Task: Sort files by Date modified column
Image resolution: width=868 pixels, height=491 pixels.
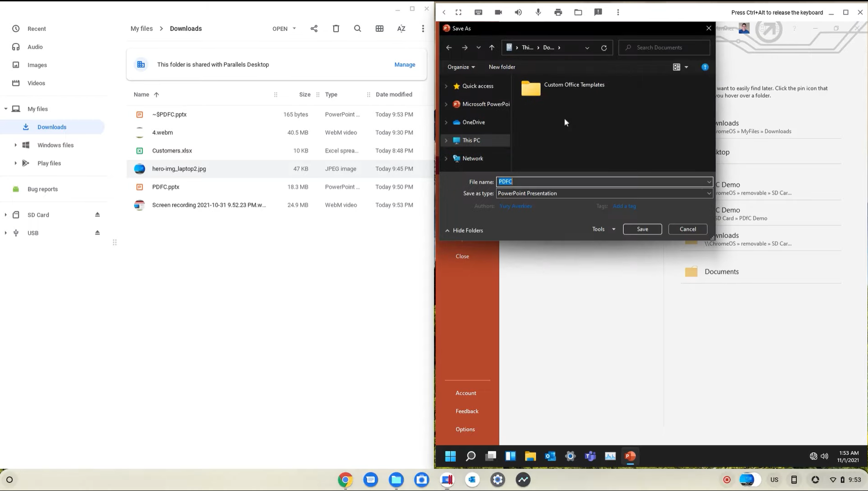Action: pos(394,95)
